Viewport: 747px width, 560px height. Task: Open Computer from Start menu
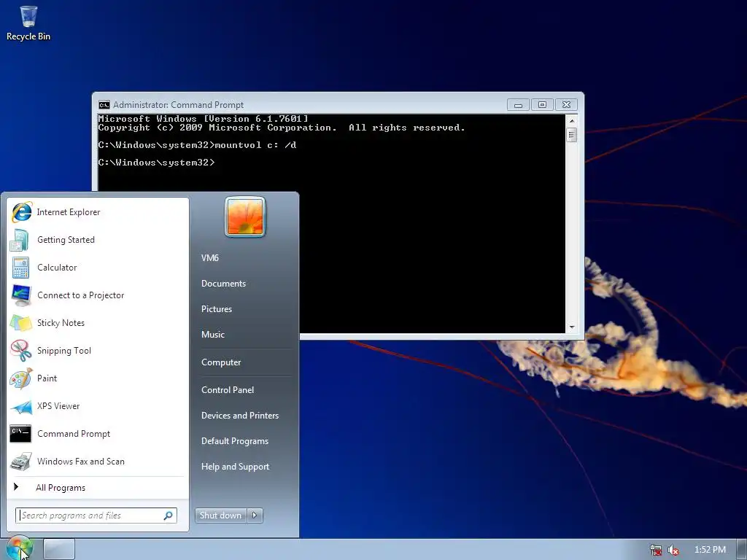(x=221, y=362)
